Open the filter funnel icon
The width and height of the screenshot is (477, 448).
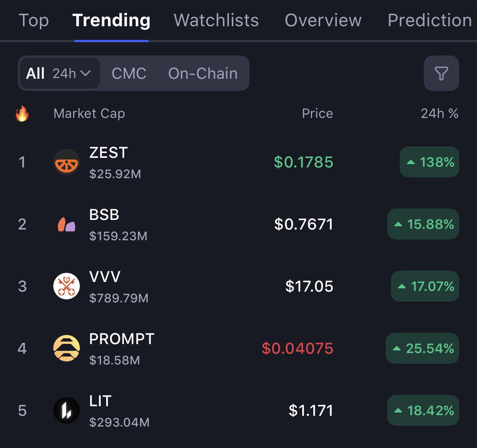[x=441, y=73]
